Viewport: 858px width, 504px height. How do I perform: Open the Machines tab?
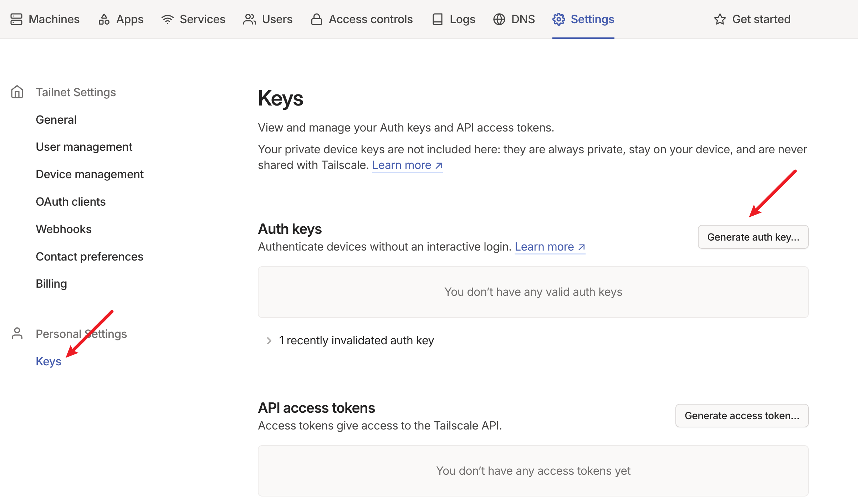tap(54, 19)
